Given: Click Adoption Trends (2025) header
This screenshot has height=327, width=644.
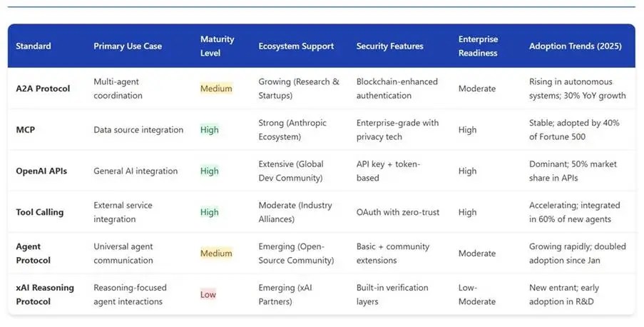Looking at the screenshot, I should tap(575, 46).
